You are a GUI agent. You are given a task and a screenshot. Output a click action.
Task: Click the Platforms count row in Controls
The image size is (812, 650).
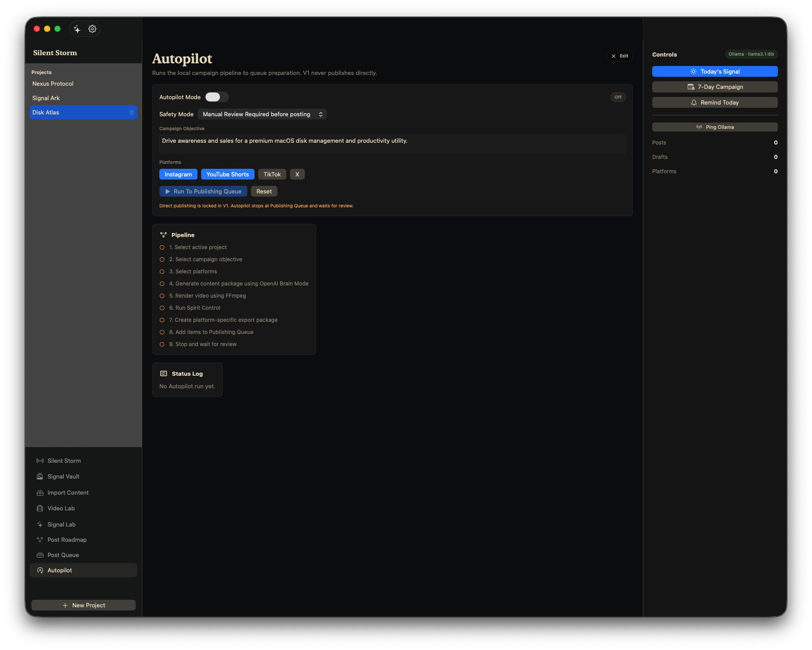(x=715, y=171)
